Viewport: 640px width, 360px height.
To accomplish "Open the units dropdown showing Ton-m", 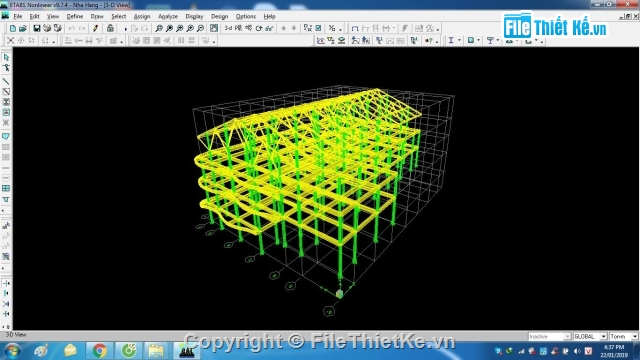I will [x=624, y=336].
